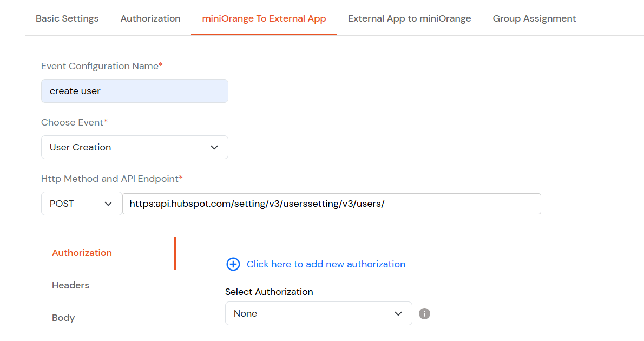Click the plus circle add-authorization icon

click(233, 264)
